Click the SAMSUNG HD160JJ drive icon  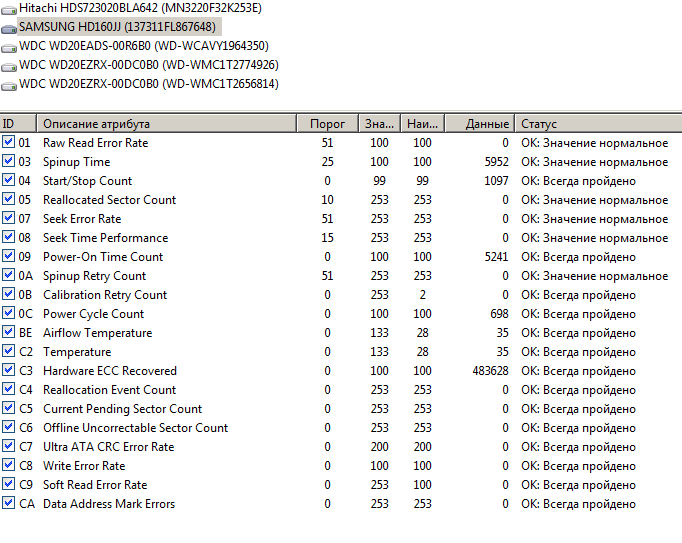(x=9, y=29)
